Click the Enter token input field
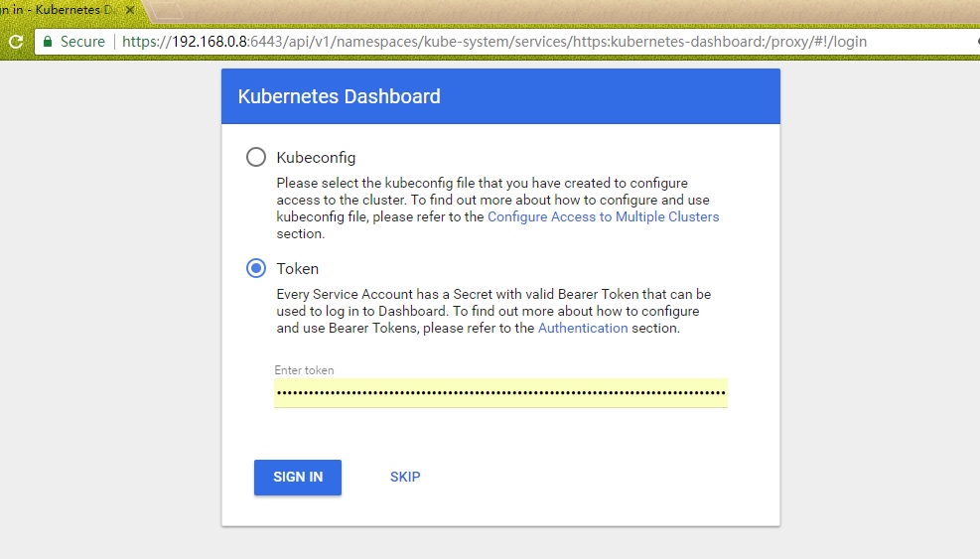 pos(500,392)
